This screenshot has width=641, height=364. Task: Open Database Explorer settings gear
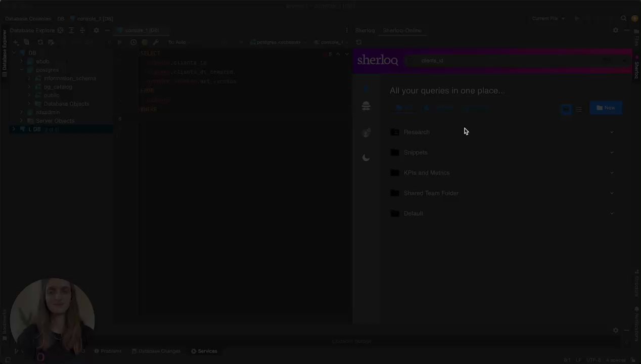point(96,30)
